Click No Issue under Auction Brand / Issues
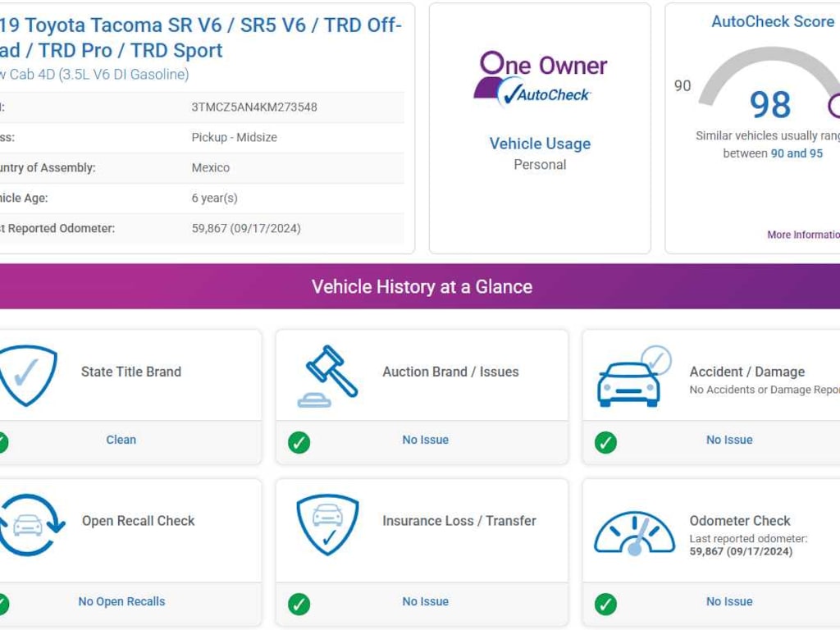 425,440
